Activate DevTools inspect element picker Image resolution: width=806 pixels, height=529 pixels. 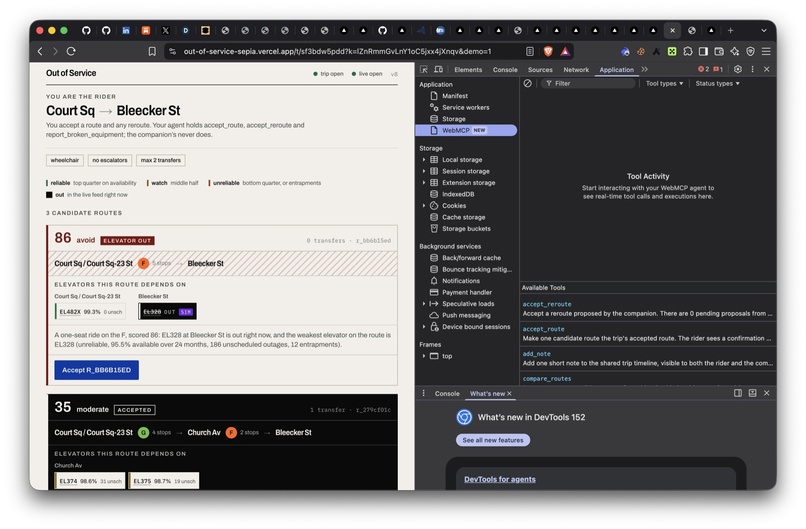tap(424, 69)
